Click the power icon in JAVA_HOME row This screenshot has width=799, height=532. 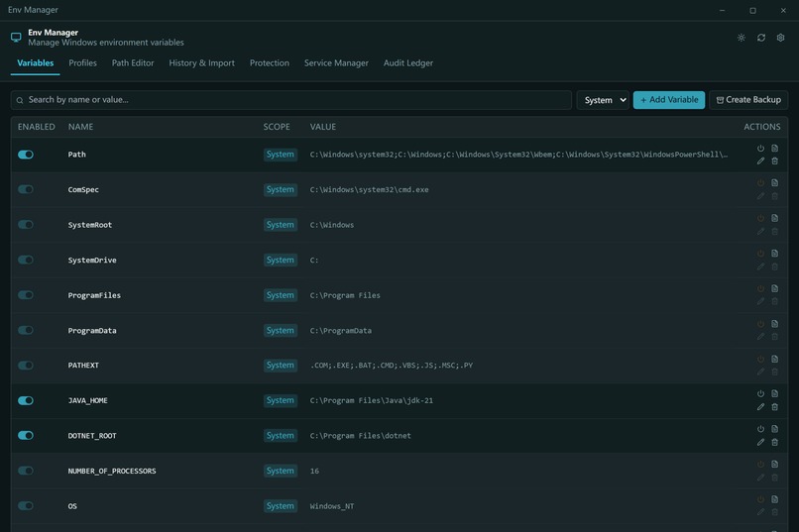tap(760, 393)
